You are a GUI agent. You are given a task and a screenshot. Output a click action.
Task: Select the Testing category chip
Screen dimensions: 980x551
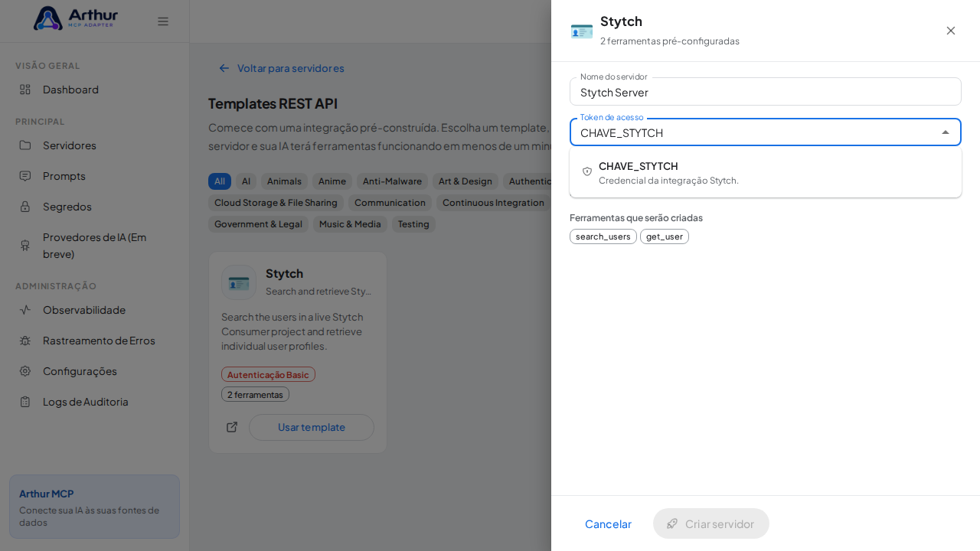(413, 224)
